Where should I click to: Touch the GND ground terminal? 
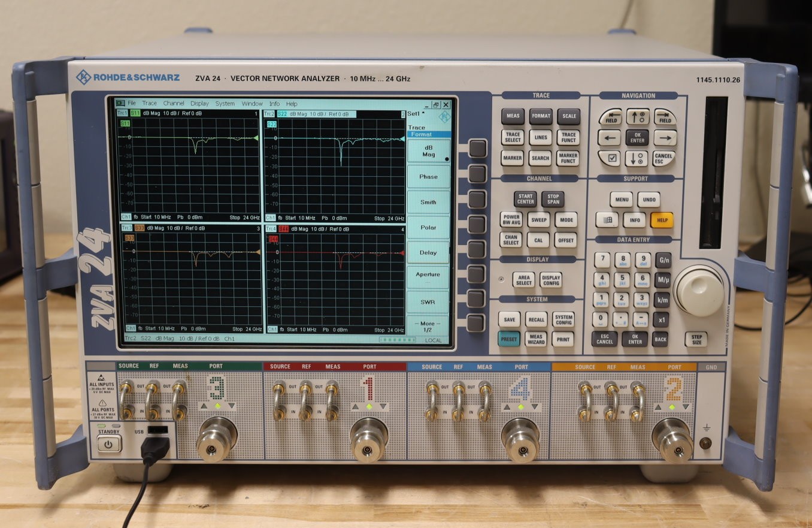706,443
